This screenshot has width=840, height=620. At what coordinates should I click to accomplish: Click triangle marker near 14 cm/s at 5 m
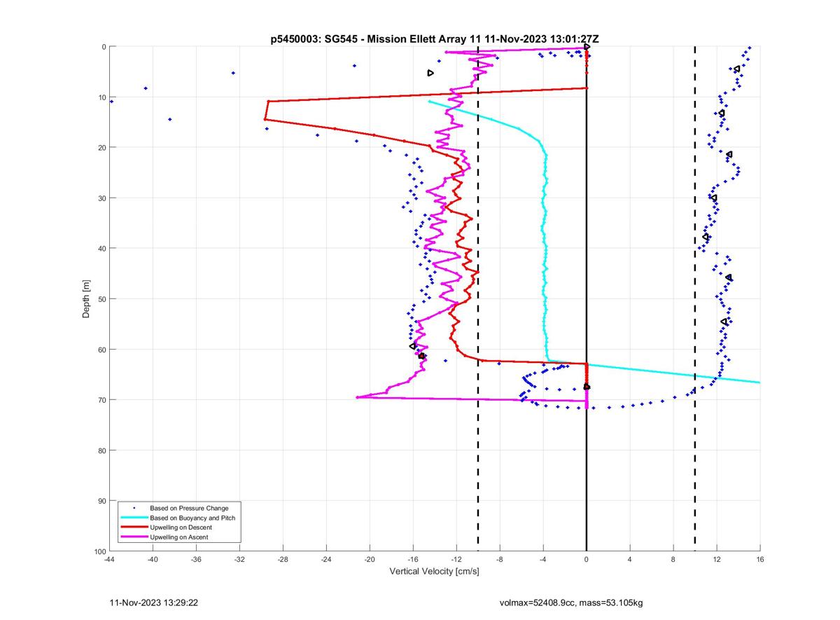pyautogui.click(x=736, y=69)
